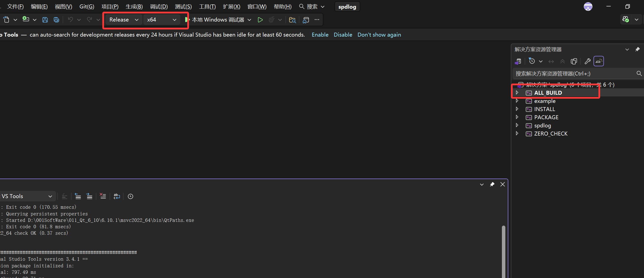Click the GitHub Copilot status icon
The image size is (644, 278).
pos(626,19)
